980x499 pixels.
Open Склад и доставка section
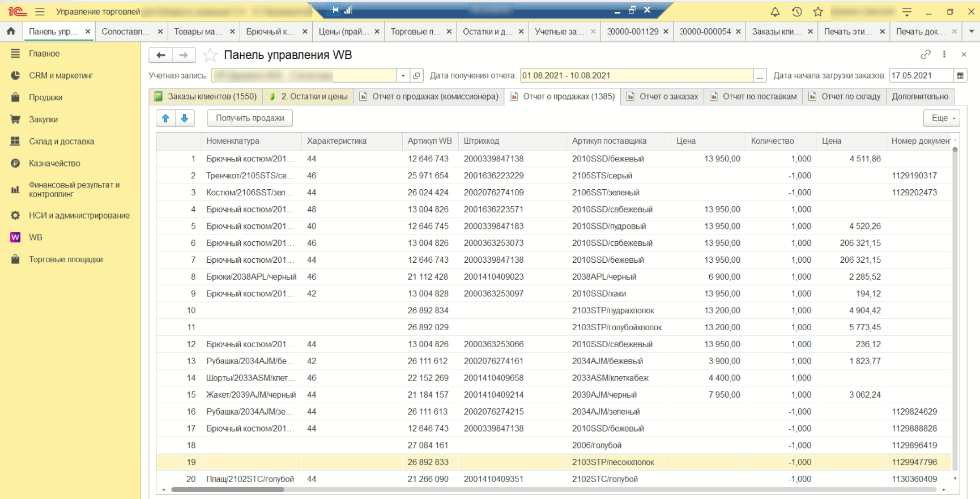(x=61, y=141)
